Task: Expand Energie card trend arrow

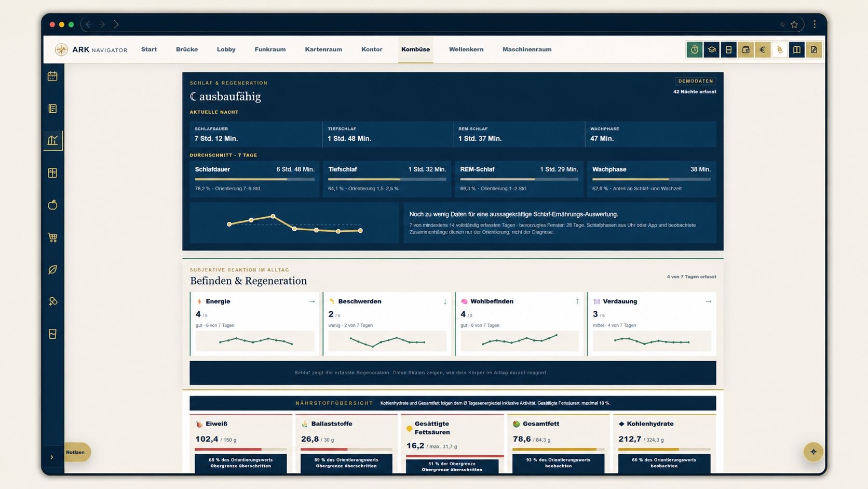Action: tap(311, 301)
